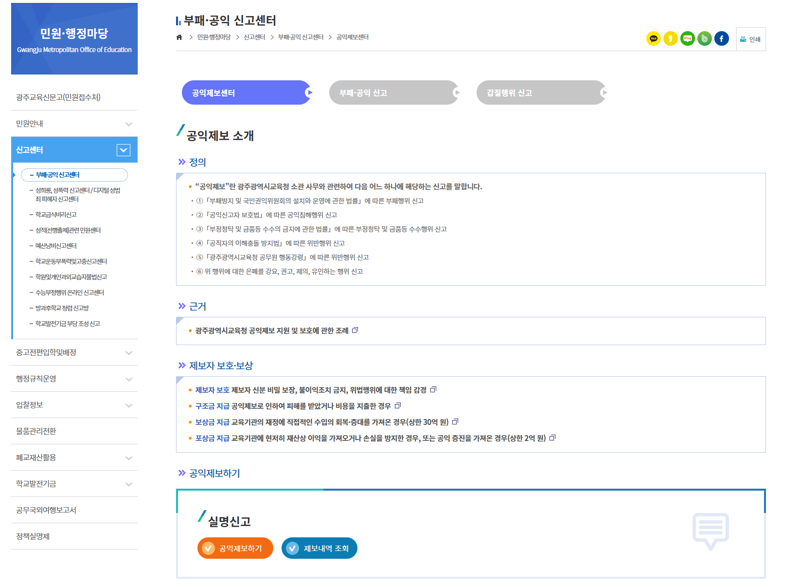800x587 pixels.
Task: Expand the 중고전편입학및배정 menu
Action: (129, 353)
